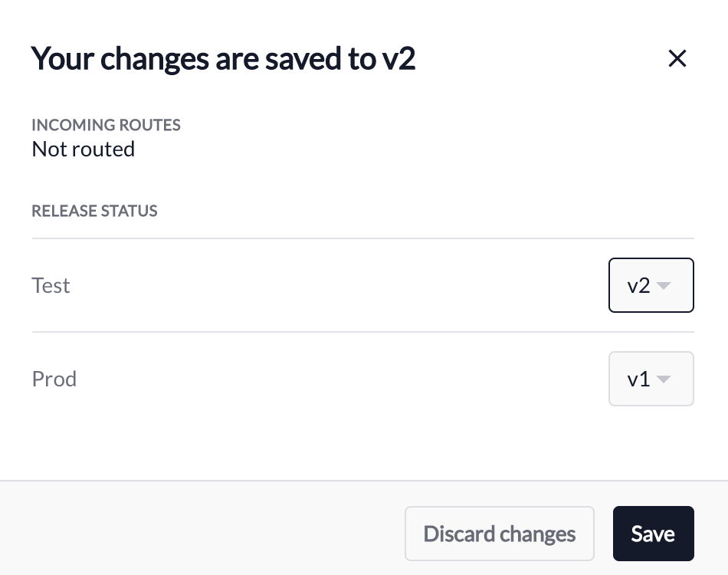Open the Prod version dropdown
728x575 pixels.
651,379
